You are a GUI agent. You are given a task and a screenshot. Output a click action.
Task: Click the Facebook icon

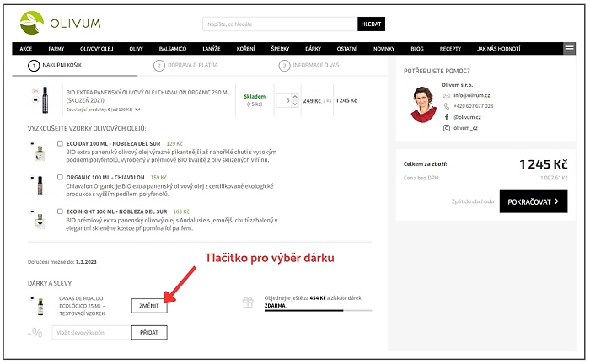pyautogui.click(x=446, y=117)
